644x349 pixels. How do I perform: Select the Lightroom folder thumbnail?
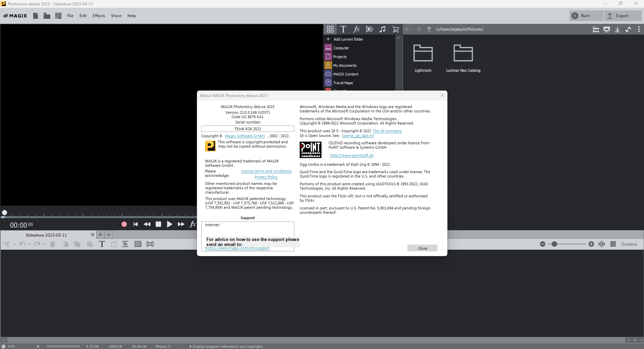(423, 58)
